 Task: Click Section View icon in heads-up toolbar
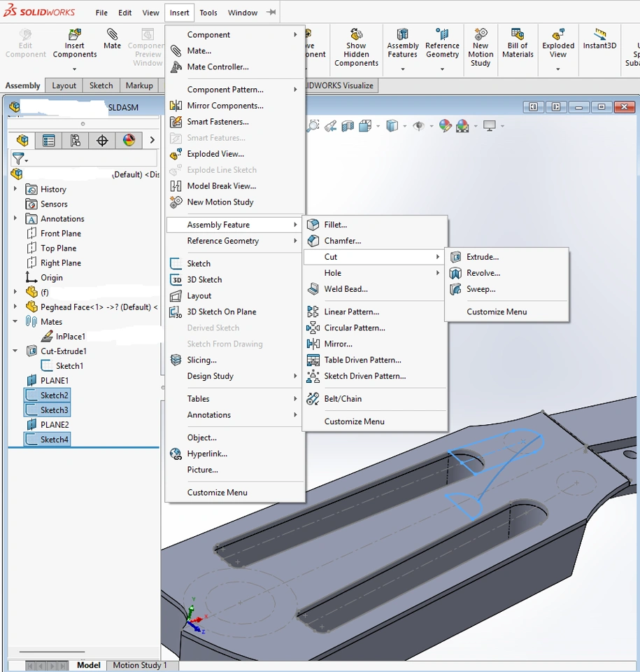click(348, 126)
